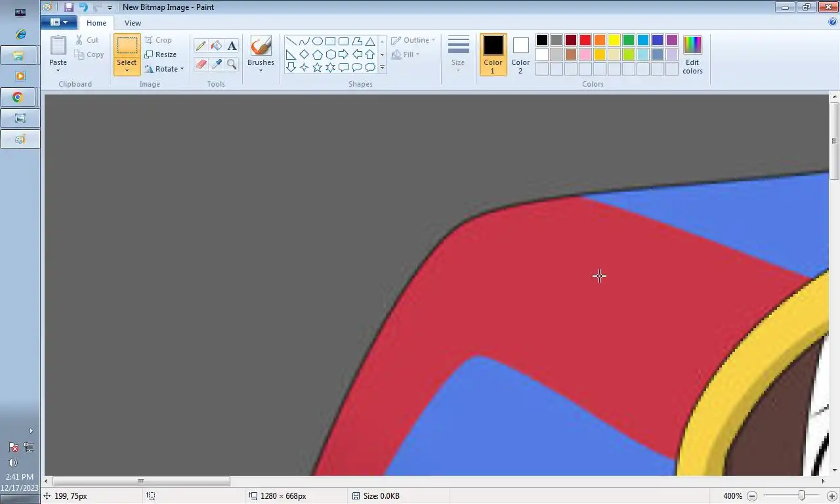The height and width of the screenshot is (504, 840).
Task: Choose the Hexagon shape
Action: [330, 54]
